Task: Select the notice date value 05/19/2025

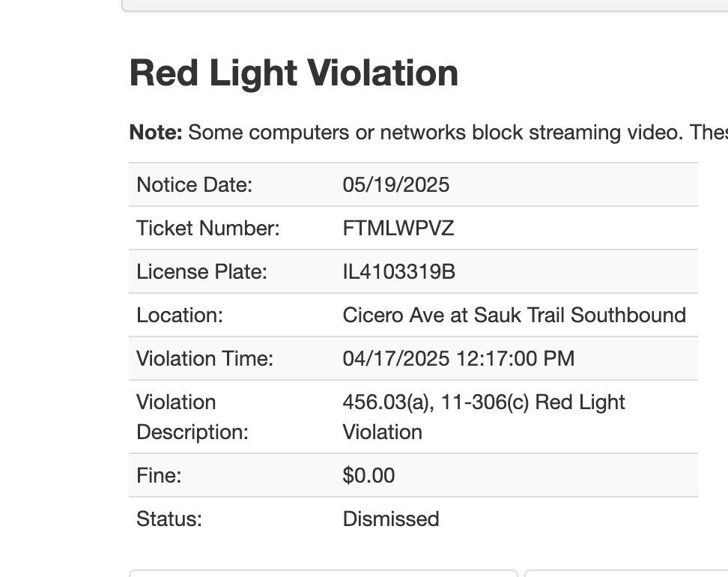Action: 396,184
